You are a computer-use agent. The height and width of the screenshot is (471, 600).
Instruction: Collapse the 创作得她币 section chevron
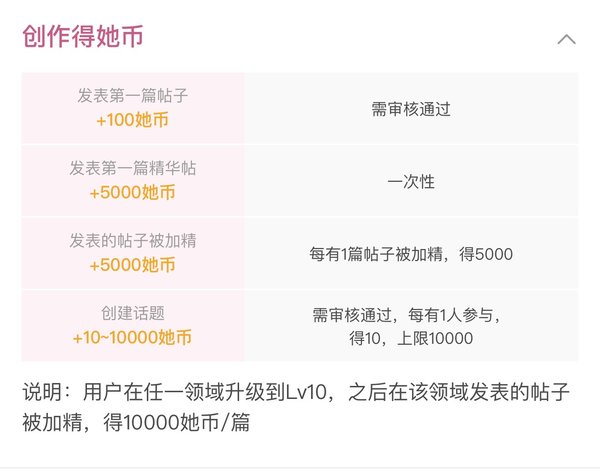click(566, 39)
